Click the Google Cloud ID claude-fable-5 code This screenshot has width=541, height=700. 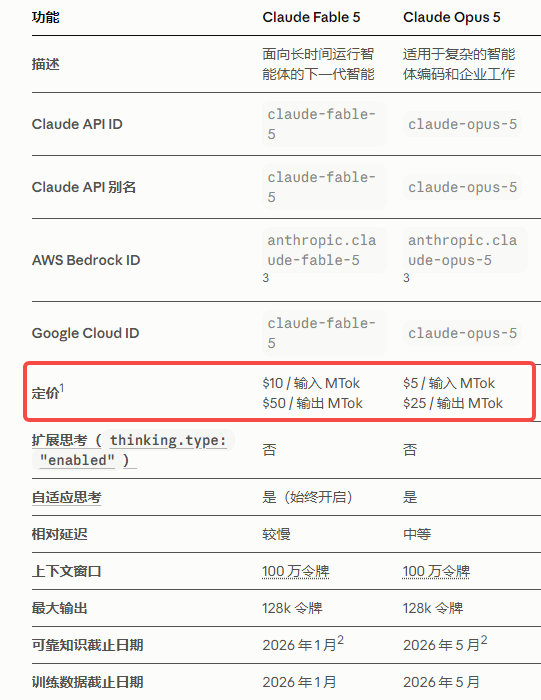tap(324, 333)
